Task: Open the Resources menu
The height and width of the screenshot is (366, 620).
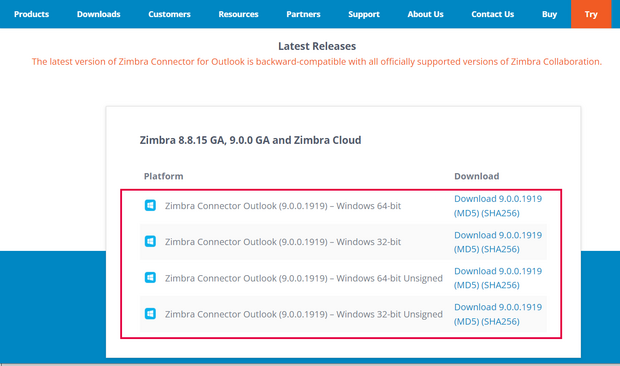Action: [238, 14]
